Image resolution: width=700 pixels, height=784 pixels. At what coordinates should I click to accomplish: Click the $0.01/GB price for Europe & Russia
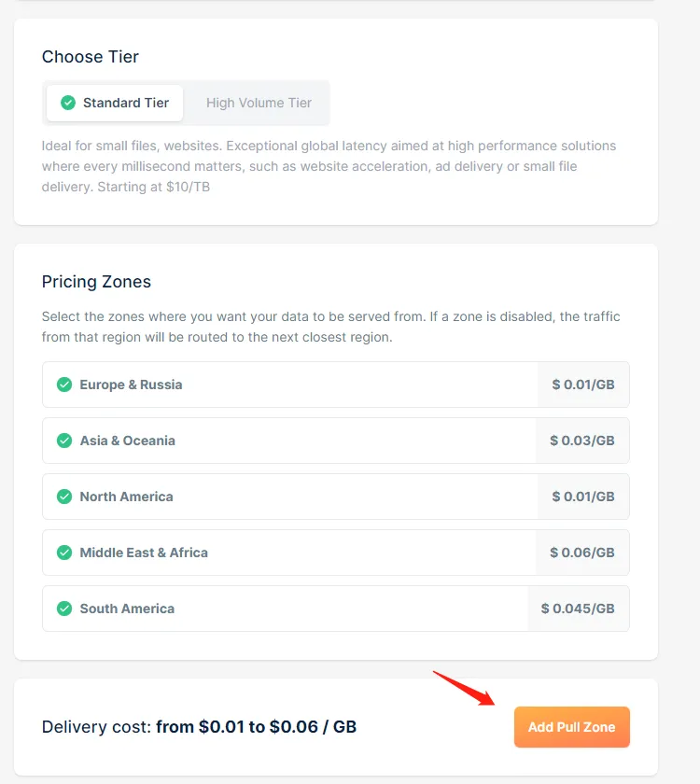[x=583, y=385]
